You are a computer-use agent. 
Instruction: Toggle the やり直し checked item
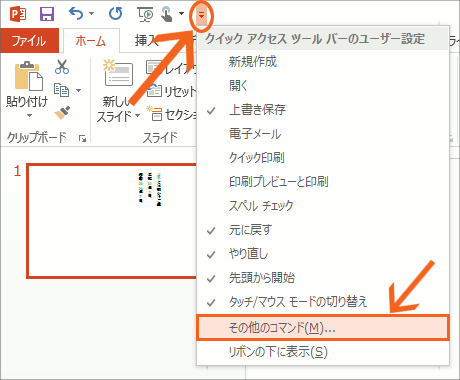point(323,254)
